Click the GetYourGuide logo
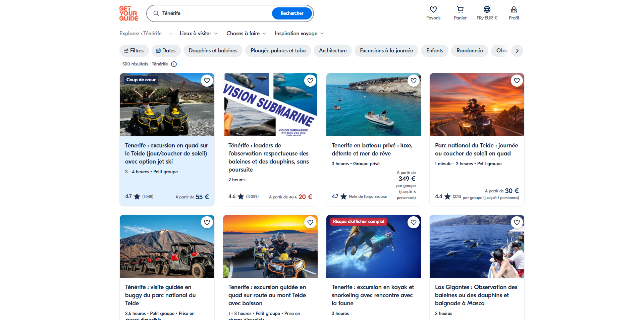 129,13
